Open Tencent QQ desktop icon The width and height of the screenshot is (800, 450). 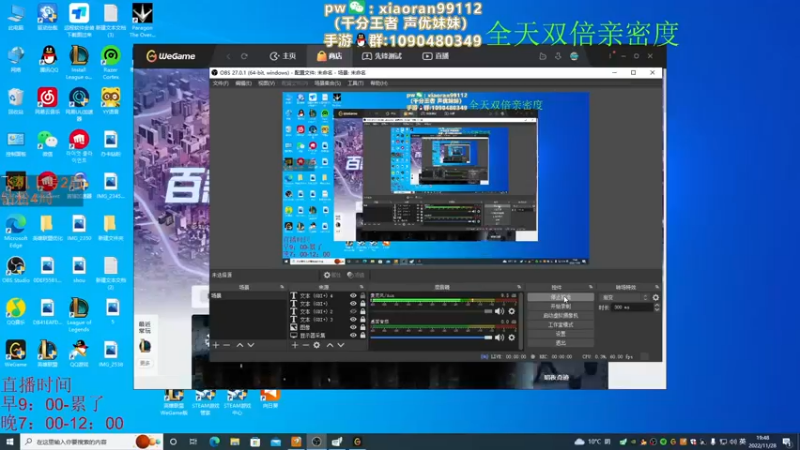[47, 60]
